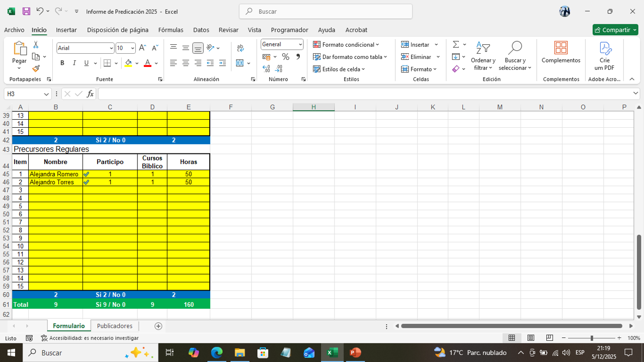Click the macro recording status bar icon
The height and width of the screenshot is (362, 644).
click(x=29, y=338)
